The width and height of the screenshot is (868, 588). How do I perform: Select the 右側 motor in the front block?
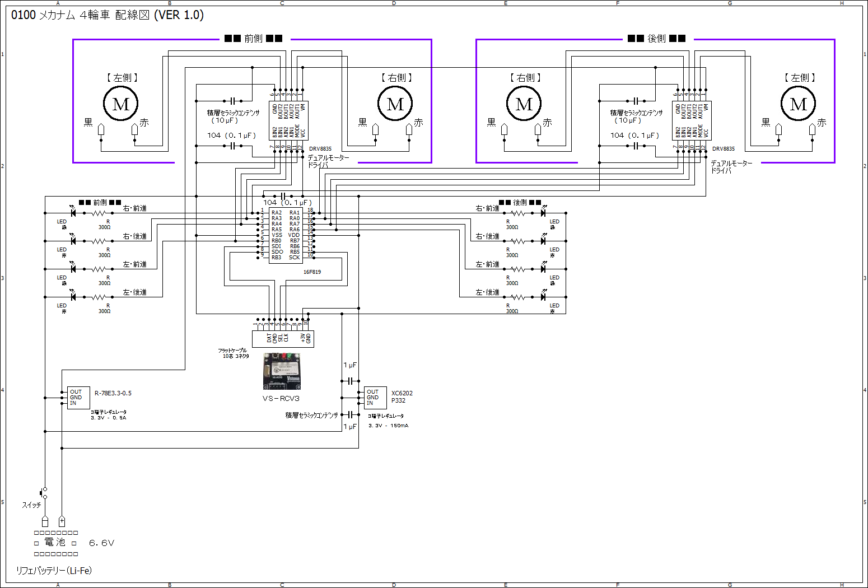395,104
